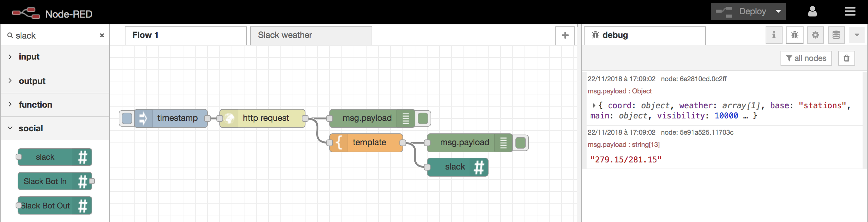This screenshot has height=222, width=868.
Task: Open the context data sidebar tab
Action: click(x=836, y=35)
